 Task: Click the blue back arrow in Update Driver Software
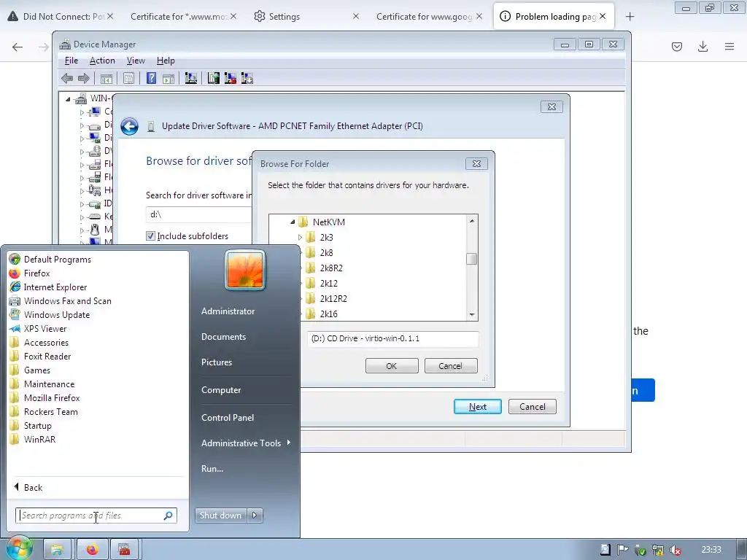tap(129, 127)
